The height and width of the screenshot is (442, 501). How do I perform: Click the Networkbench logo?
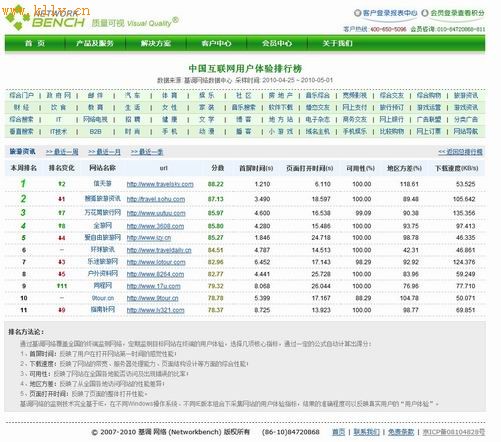pyautogui.click(x=45, y=18)
